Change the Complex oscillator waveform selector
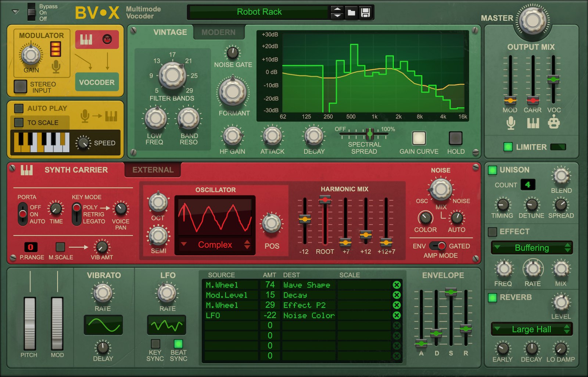Viewport: 588px width, 377px height. pos(215,245)
